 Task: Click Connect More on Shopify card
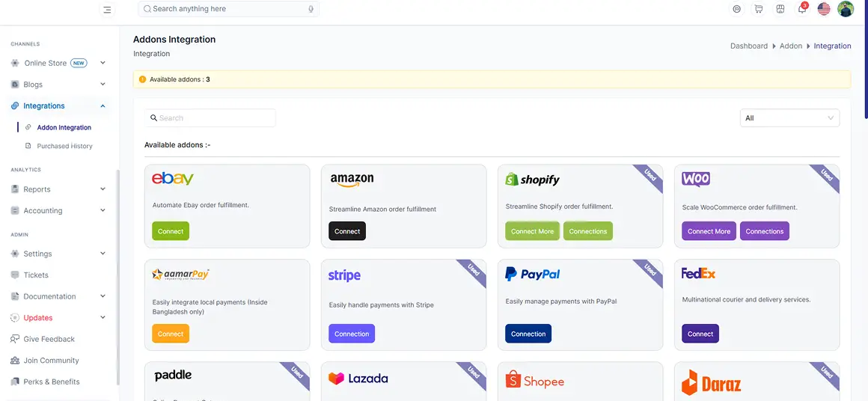pos(533,231)
